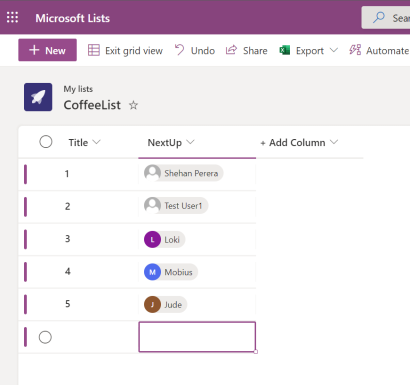The height and width of the screenshot is (385, 410).
Task: Click the Exit grid view label
Action: point(134,51)
